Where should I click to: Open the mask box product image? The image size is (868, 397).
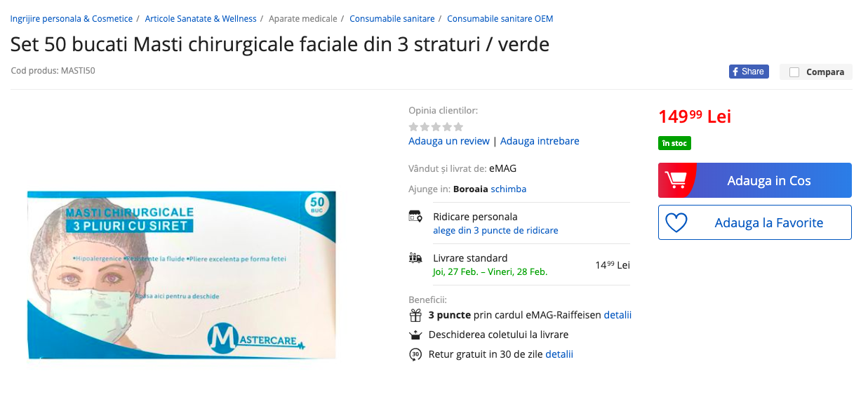tap(182, 275)
